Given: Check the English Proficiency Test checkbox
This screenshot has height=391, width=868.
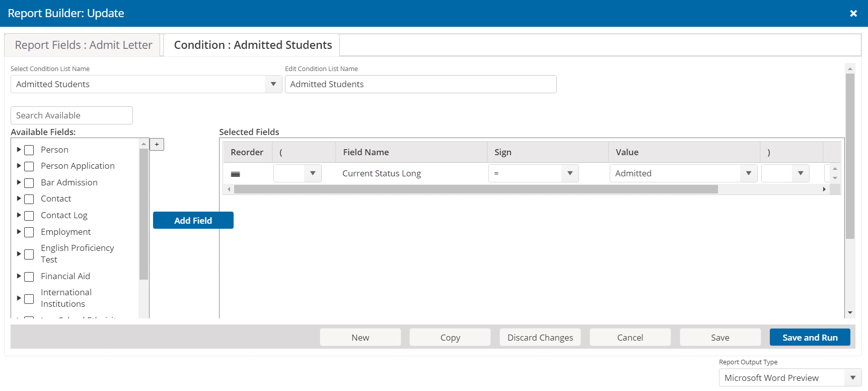Looking at the screenshot, I should point(29,254).
